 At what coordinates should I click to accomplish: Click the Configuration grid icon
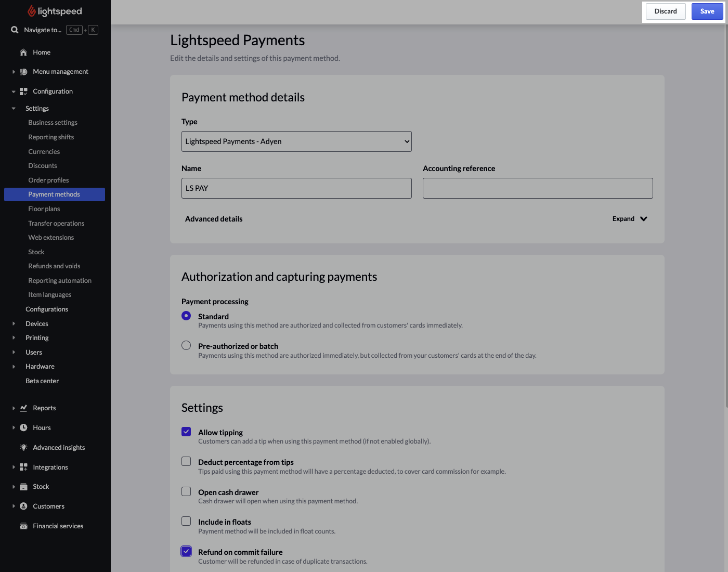23,92
